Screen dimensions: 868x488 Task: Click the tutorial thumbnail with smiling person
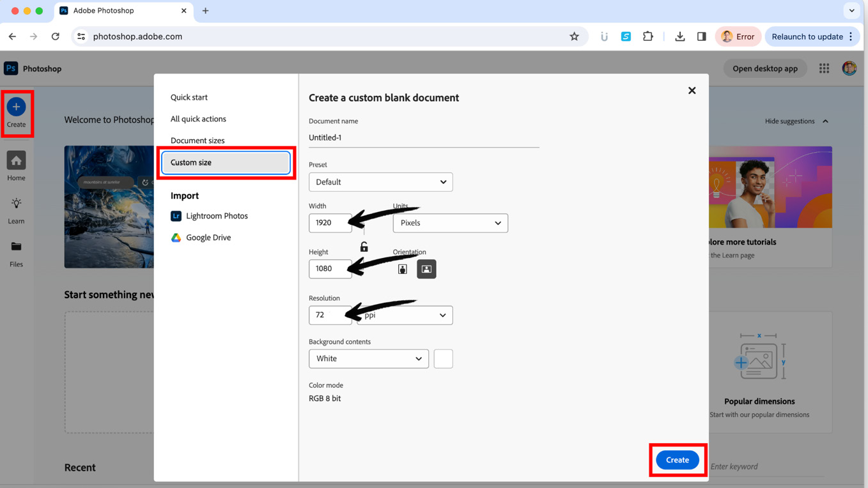point(770,187)
